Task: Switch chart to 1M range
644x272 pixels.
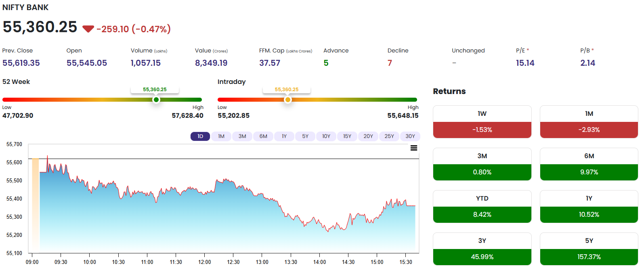Action: click(x=221, y=136)
